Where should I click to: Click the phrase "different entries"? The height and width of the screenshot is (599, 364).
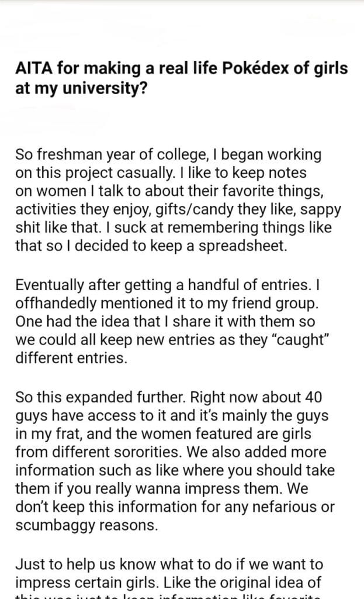[71, 357]
